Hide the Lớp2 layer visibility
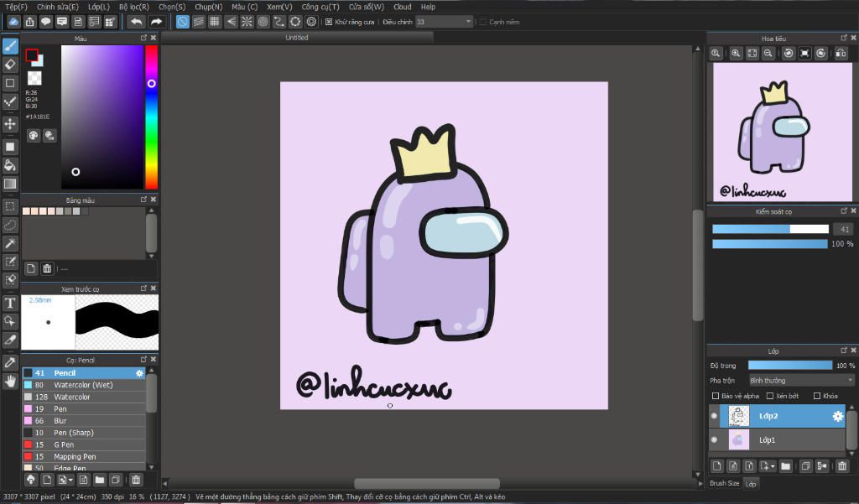The height and width of the screenshot is (504, 859). click(x=714, y=416)
